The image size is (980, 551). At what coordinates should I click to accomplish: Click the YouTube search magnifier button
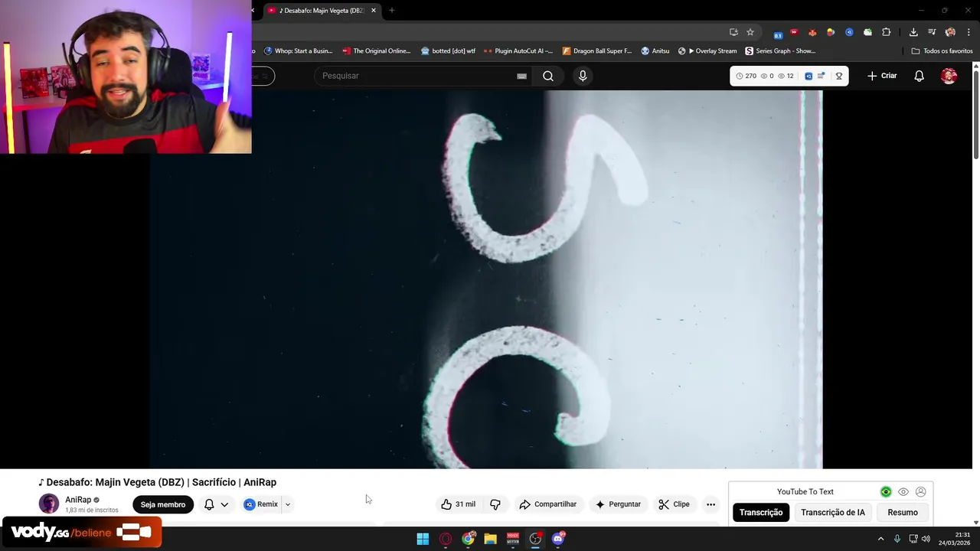548,76
